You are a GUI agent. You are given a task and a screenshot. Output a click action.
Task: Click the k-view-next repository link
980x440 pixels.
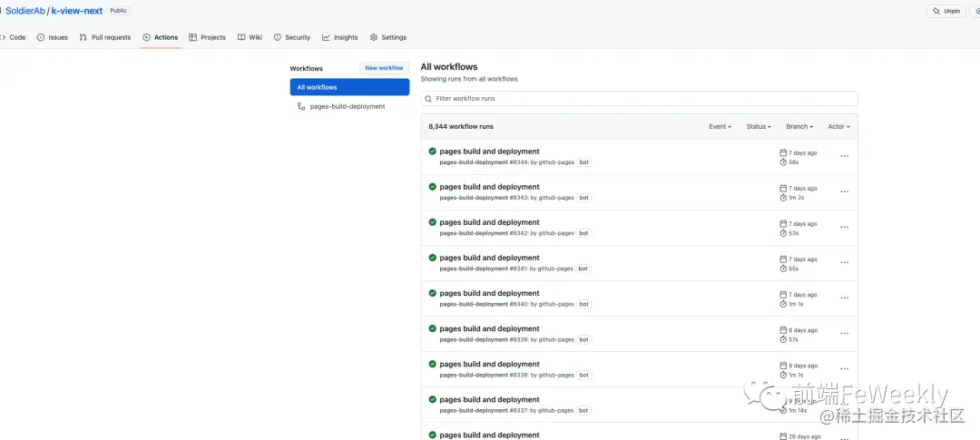click(x=77, y=11)
